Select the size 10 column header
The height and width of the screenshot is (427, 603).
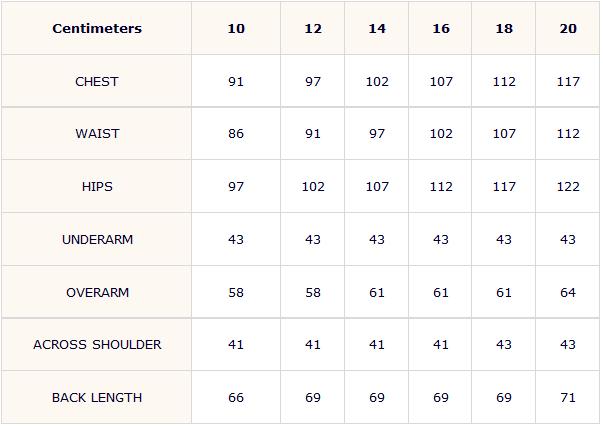point(236,28)
